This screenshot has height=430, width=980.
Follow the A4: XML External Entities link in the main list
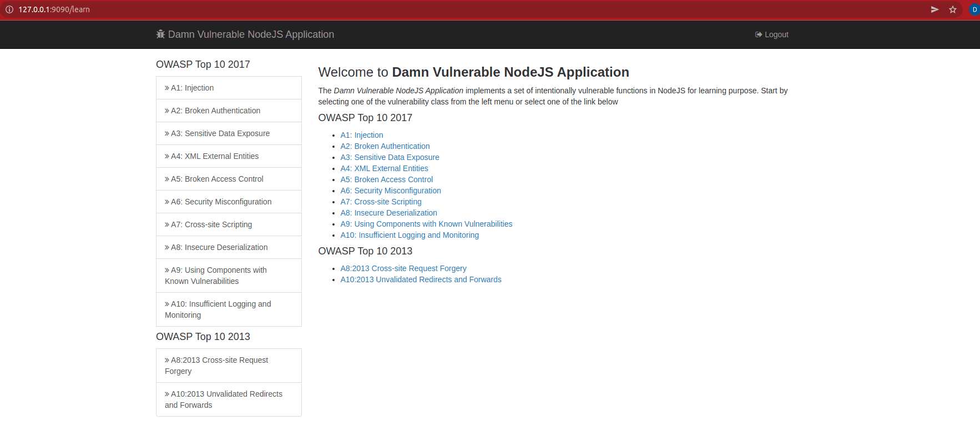tap(385, 168)
